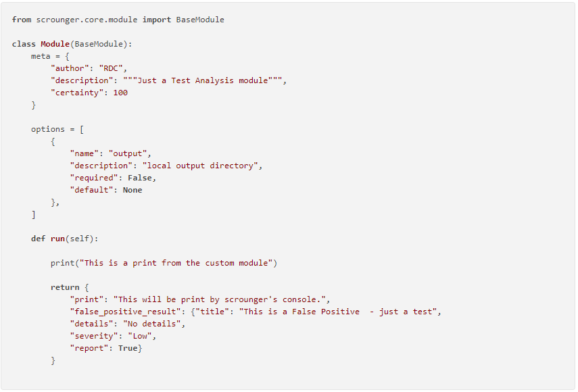Click the BaseModule name in the import statement
Screen dimensions: 578x392
[200, 20]
